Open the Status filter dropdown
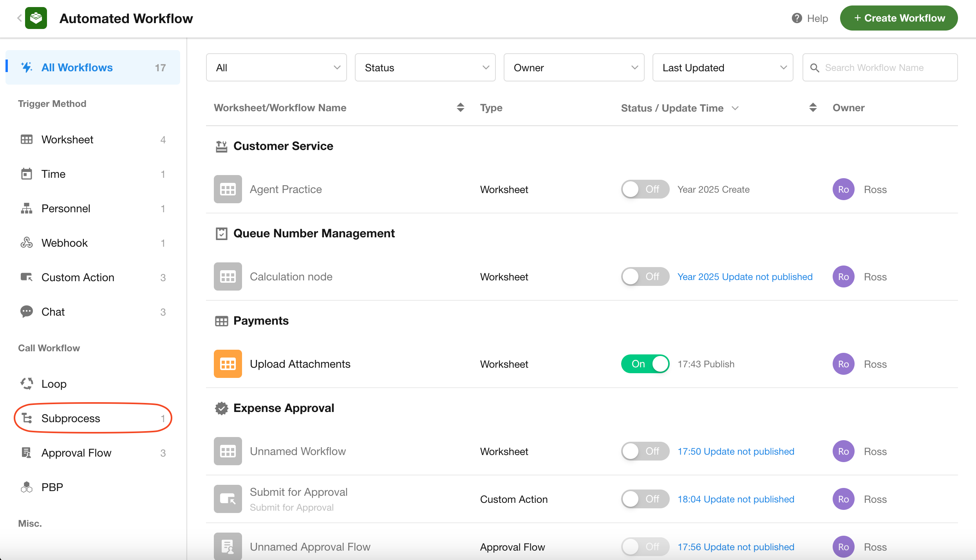Screen dimensions: 976x560 (x=425, y=68)
